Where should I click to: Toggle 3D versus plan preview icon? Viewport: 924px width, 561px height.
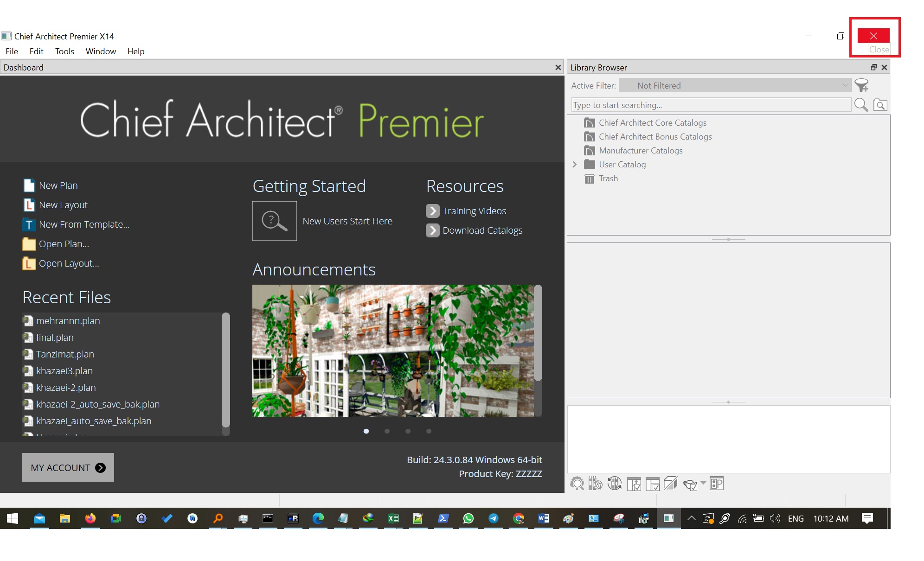pos(670,484)
